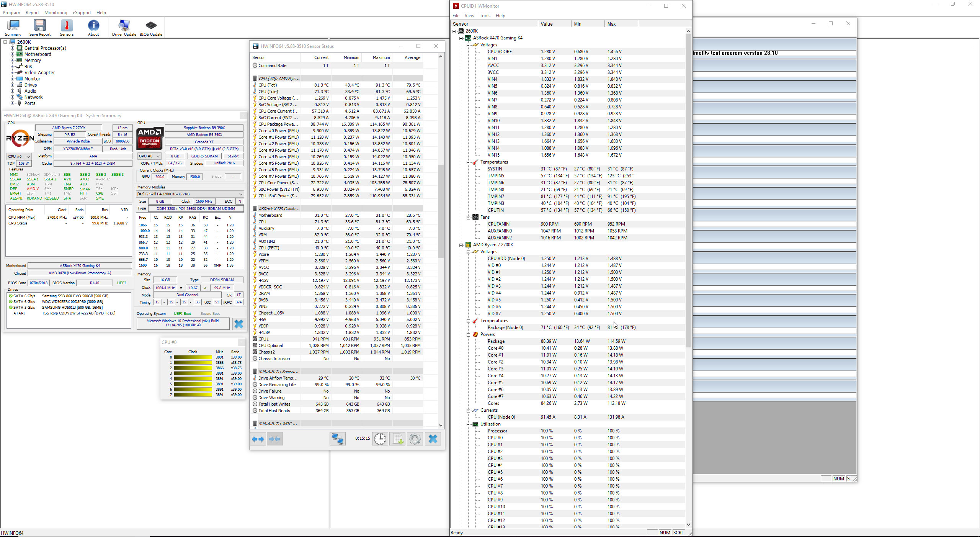
Task: Click the Video Adapter icon in HWiNFO64 tree
Action: click(x=20, y=73)
